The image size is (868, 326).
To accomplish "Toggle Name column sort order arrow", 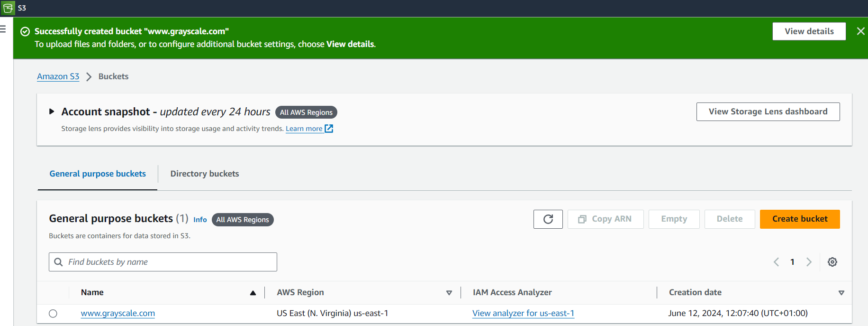I will point(253,293).
